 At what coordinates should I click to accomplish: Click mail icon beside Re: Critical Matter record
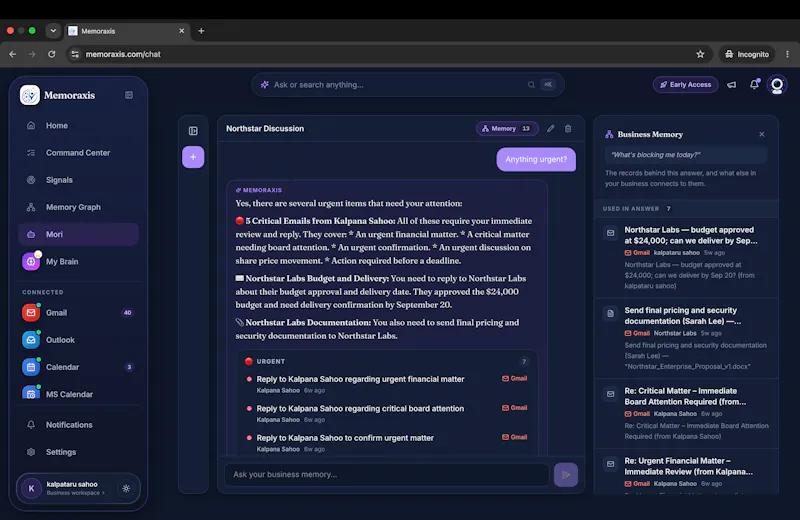pyautogui.click(x=610, y=394)
